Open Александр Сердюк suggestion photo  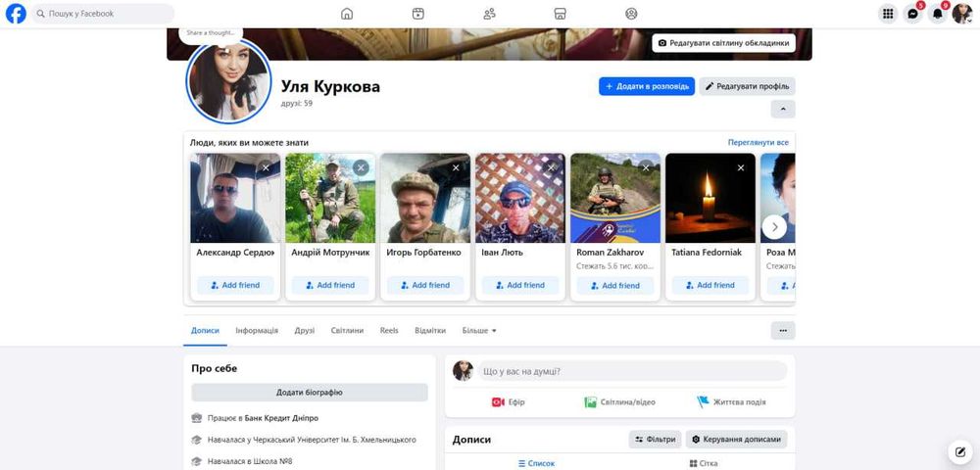[x=235, y=198]
